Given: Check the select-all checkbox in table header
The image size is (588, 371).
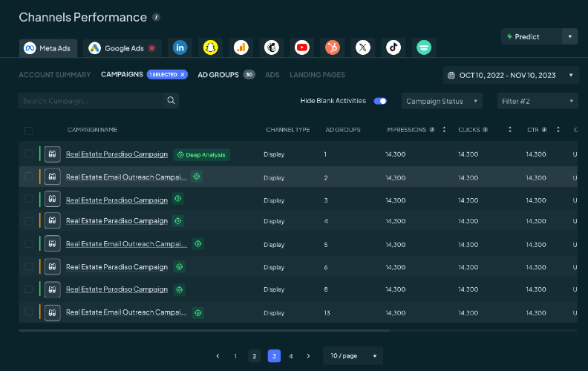Looking at the screenshot, I should (29, 131).
